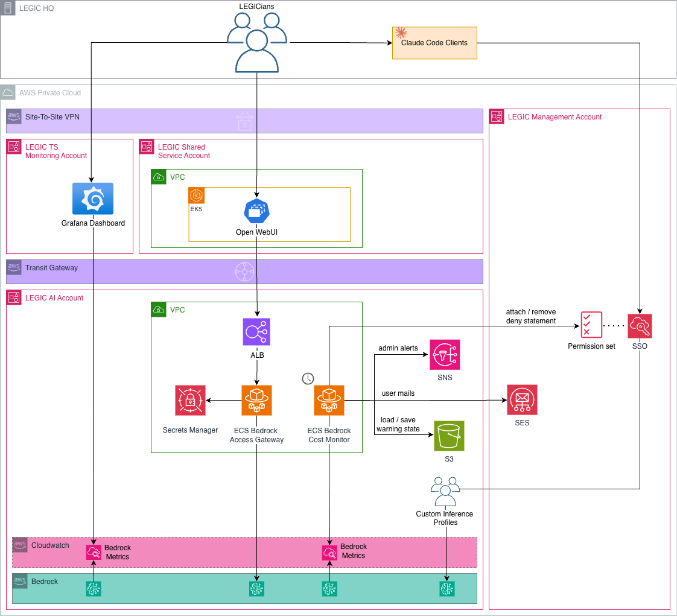Image resolution: width=677 pixels, height=616 pixels.
Task: Click the Open WebUI icon
Action: pyautogui.click(x=257, y=211)
